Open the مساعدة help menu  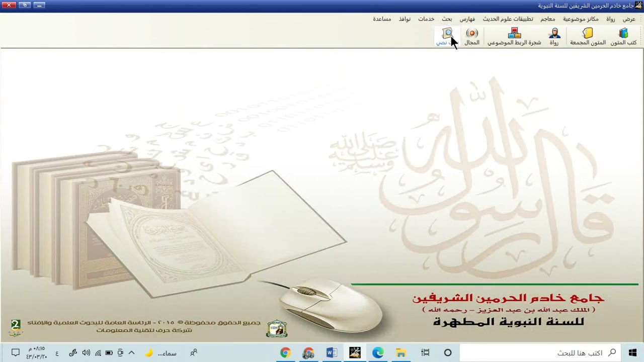click(382, 19)
